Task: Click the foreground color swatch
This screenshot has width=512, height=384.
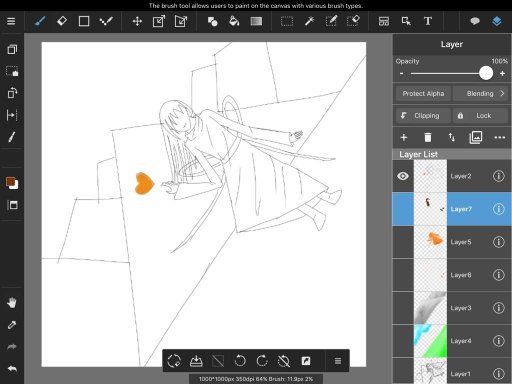Action: (x=10, y=182)
